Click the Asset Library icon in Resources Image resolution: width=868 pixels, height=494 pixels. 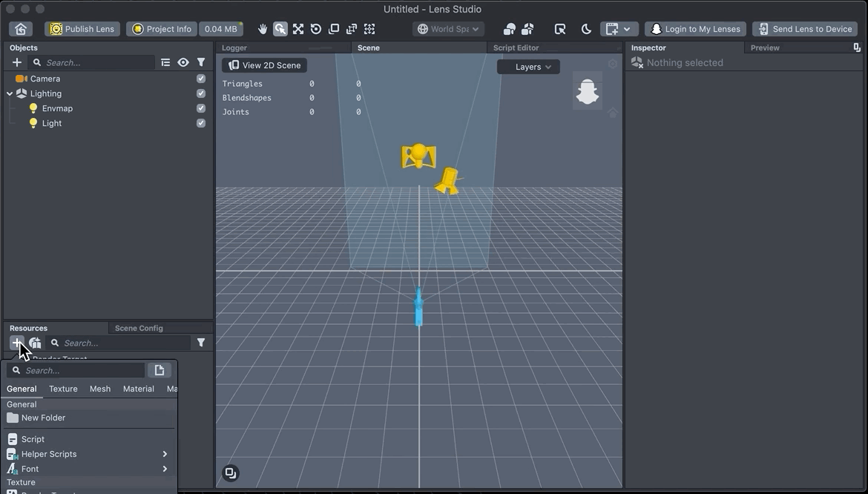pos(35,343)
